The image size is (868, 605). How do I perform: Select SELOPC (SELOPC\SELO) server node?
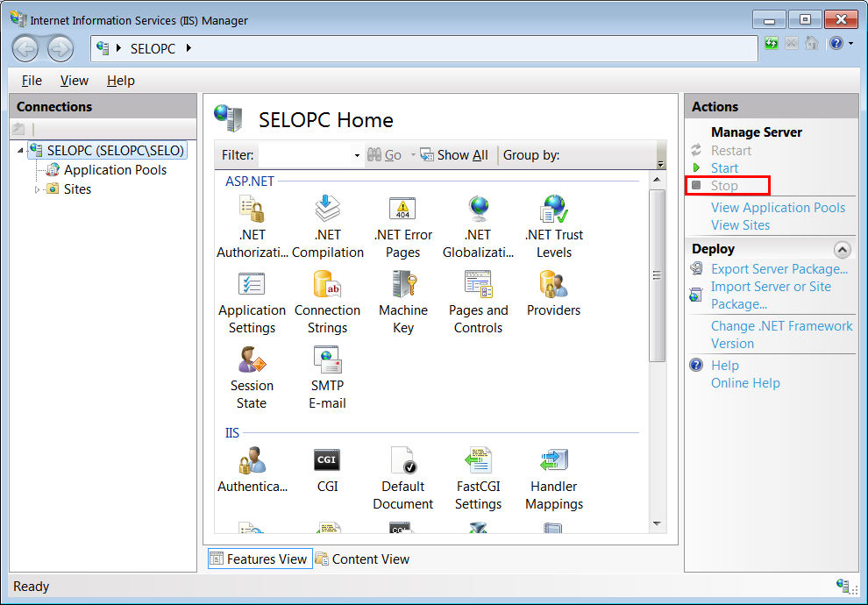(108, 151)
